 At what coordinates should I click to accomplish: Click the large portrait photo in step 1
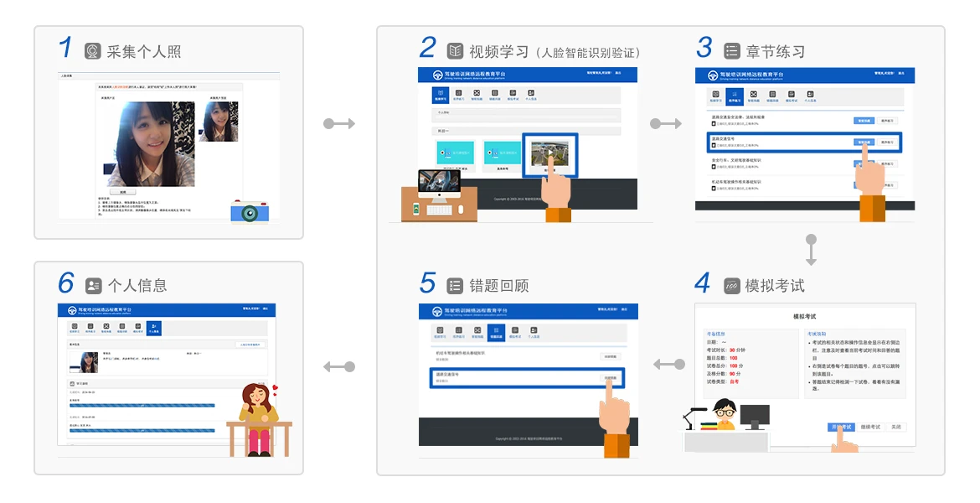tap(152, 144)
